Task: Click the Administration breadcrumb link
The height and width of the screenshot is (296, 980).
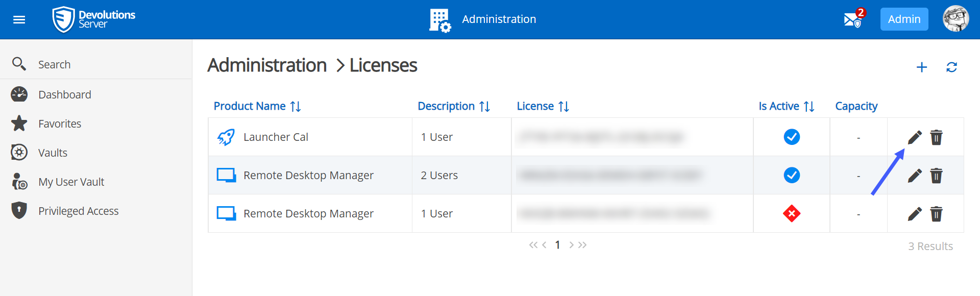Action: [267, 65]
